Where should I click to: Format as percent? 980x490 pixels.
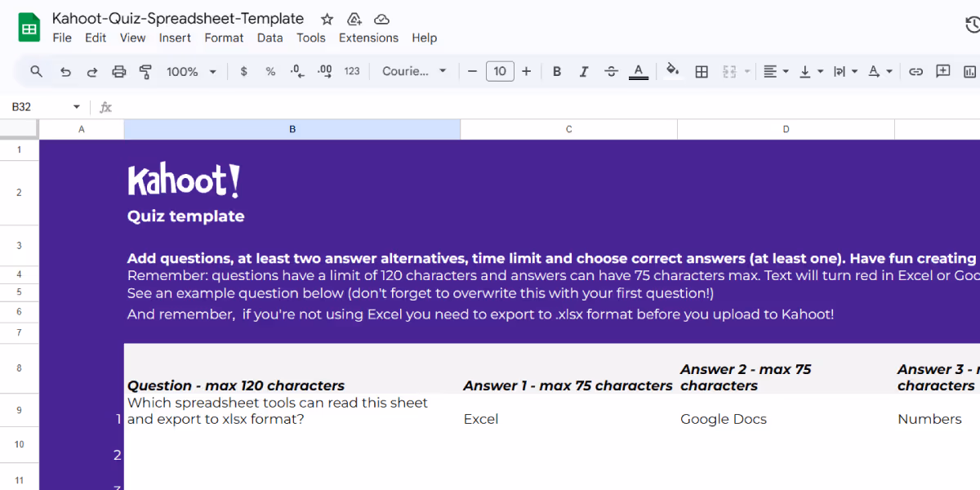click(x=270, y=72)
